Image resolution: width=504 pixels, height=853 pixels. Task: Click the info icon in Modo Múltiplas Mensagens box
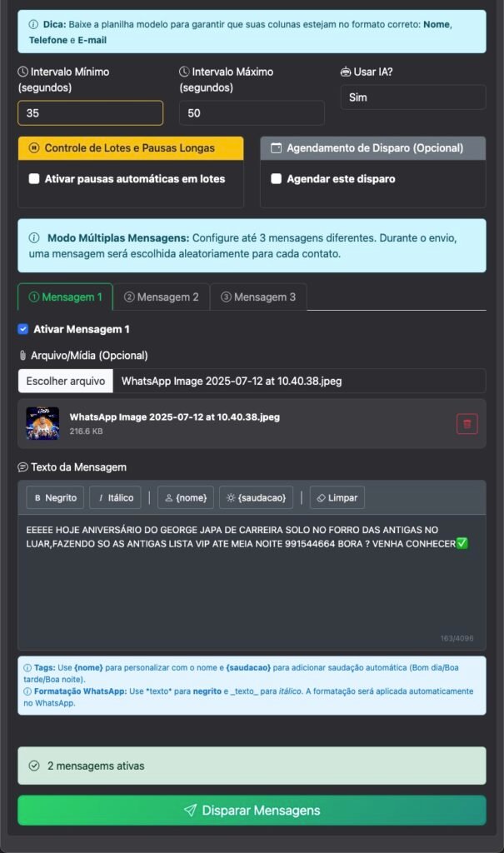click(34, 237)
